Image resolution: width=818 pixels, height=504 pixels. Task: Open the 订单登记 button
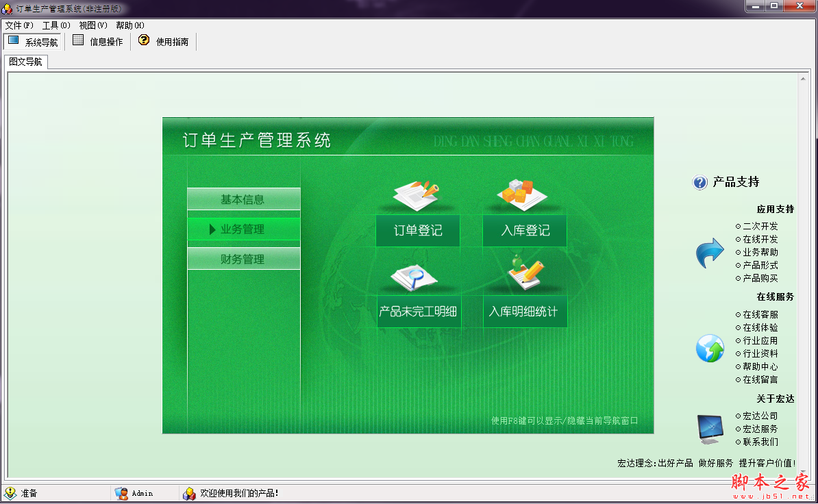click(418, 230)
